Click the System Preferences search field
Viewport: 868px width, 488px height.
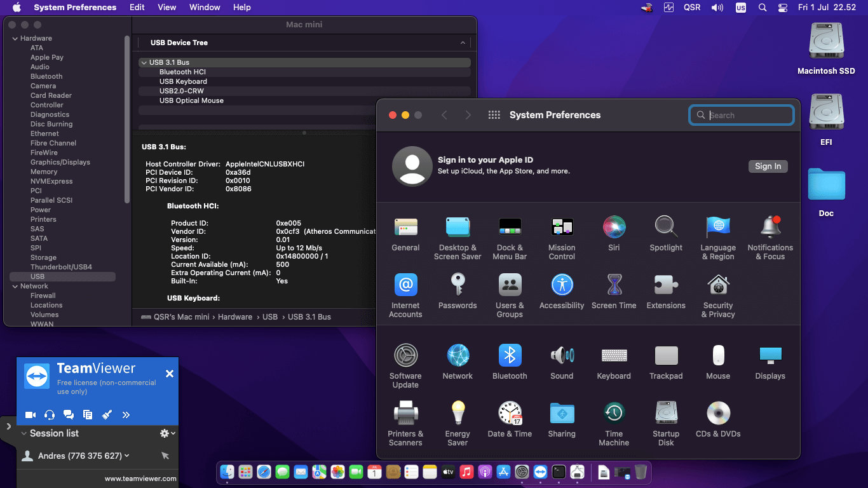[741, 115]
